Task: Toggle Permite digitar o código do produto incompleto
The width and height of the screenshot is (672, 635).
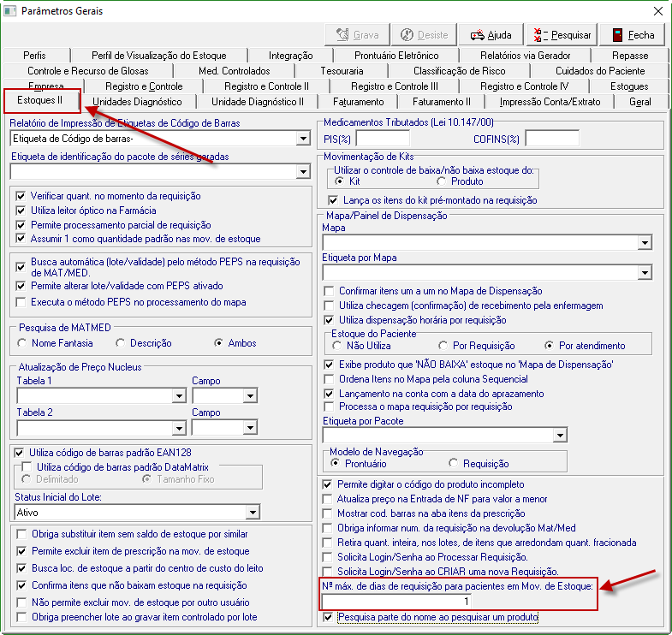Action: (x=327, y=484)
